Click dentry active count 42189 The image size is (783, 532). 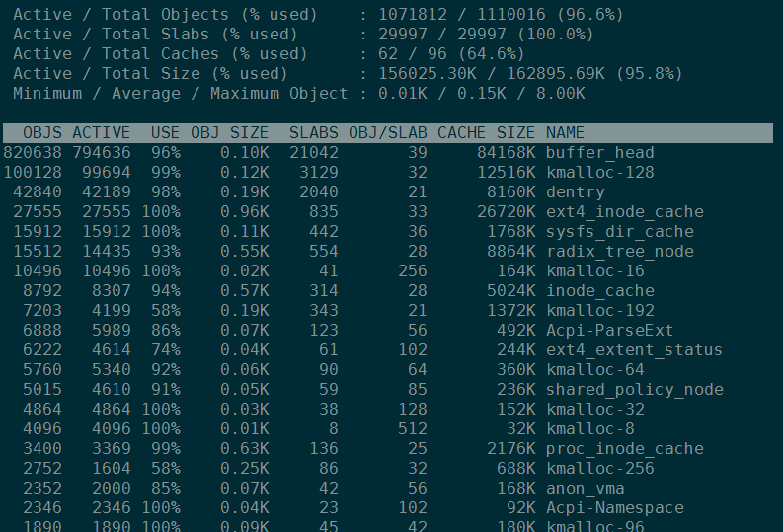tap(107, 192)
